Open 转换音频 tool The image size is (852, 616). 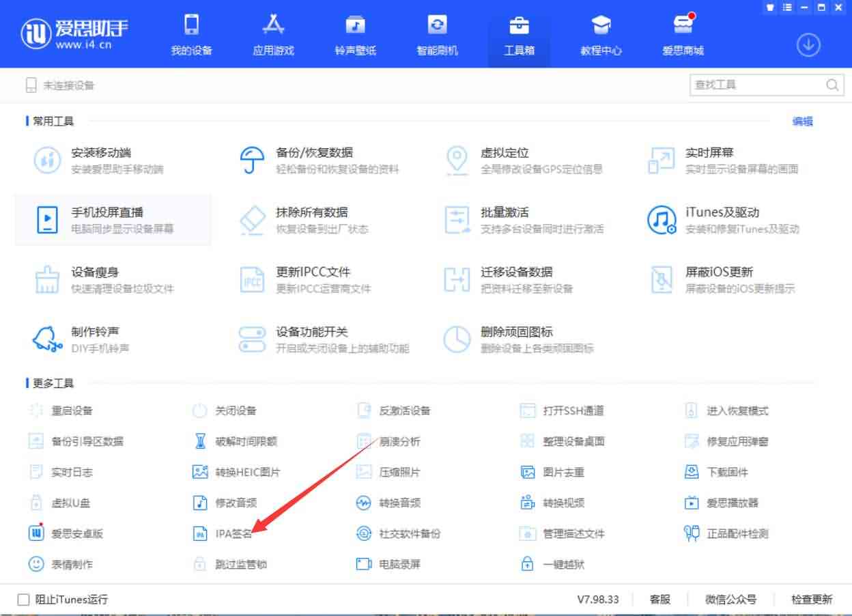click(x=388, y=503)
